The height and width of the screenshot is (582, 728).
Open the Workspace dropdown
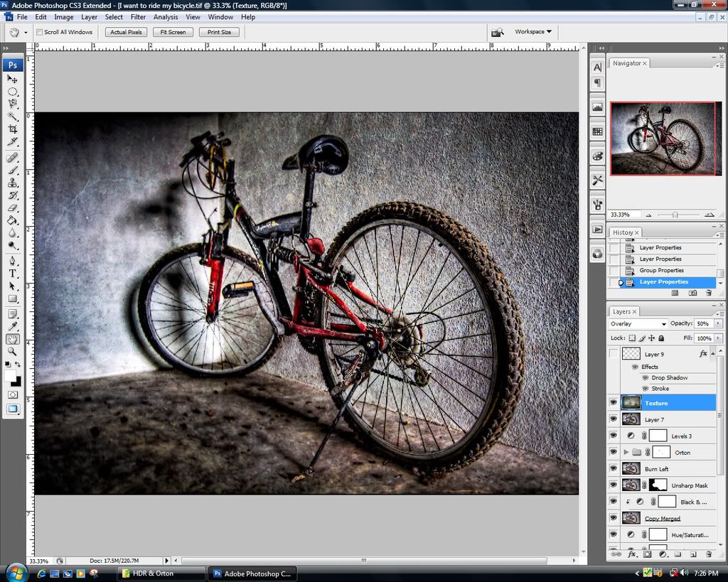point(533,32)
